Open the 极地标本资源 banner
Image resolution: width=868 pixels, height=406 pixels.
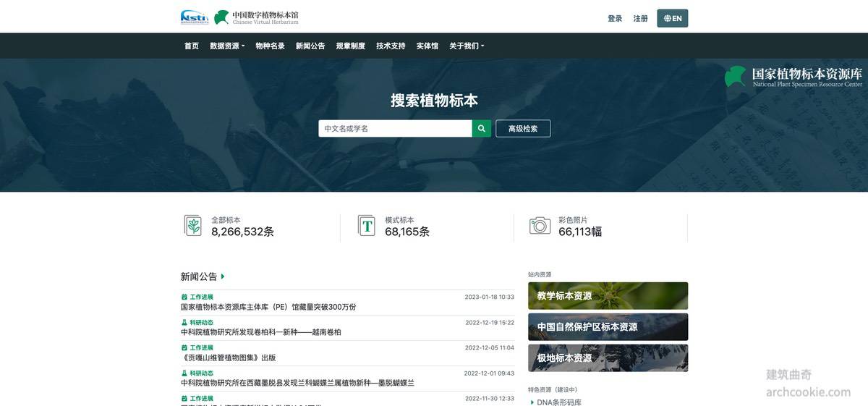(x=608, y=358)
